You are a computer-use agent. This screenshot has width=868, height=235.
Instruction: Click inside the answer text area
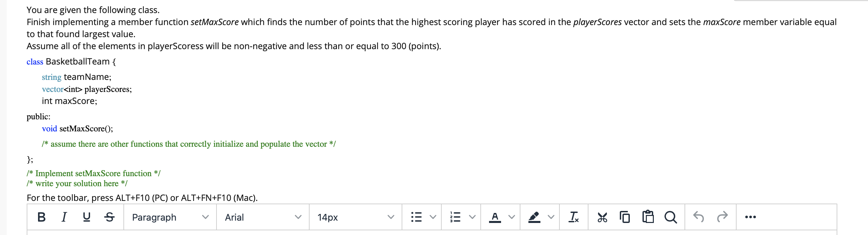tap(404, 233)
